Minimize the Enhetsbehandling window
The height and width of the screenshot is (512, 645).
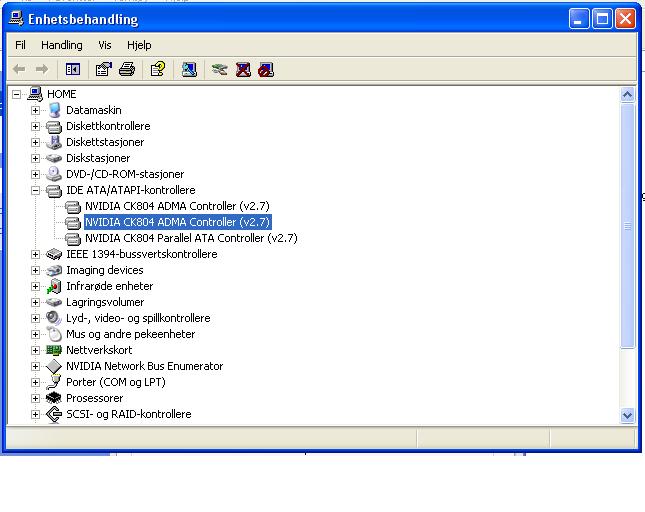[x=579, y=19]
